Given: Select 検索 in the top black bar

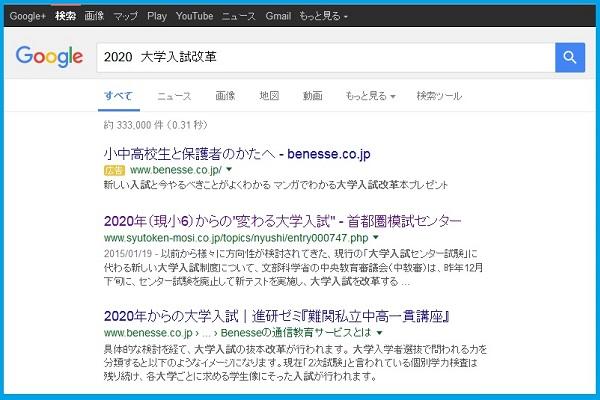Looking at the screenshot, I should pos(65,16).
